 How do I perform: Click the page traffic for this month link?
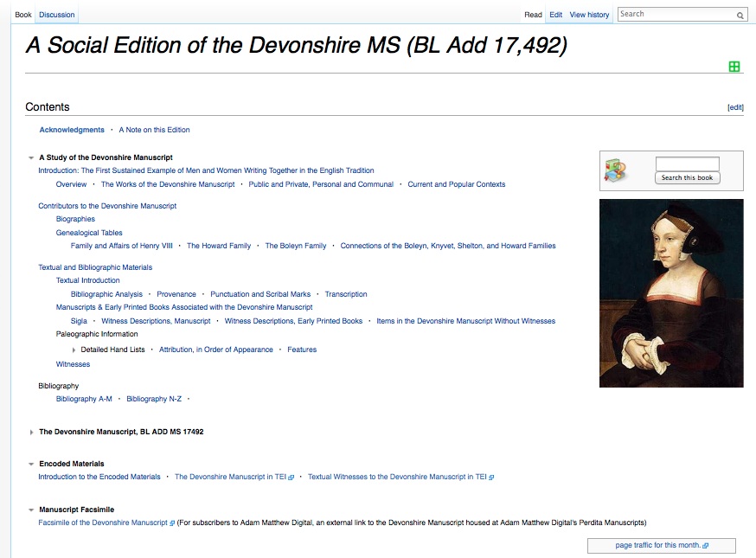657,546
